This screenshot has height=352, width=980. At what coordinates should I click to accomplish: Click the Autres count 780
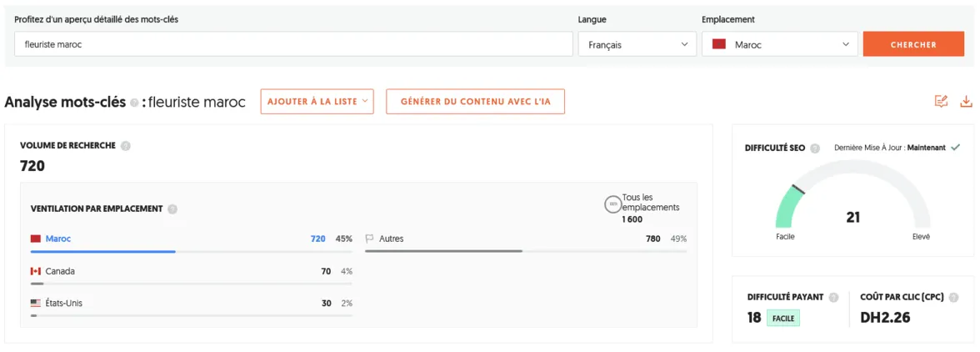click(x=653, y=239)
